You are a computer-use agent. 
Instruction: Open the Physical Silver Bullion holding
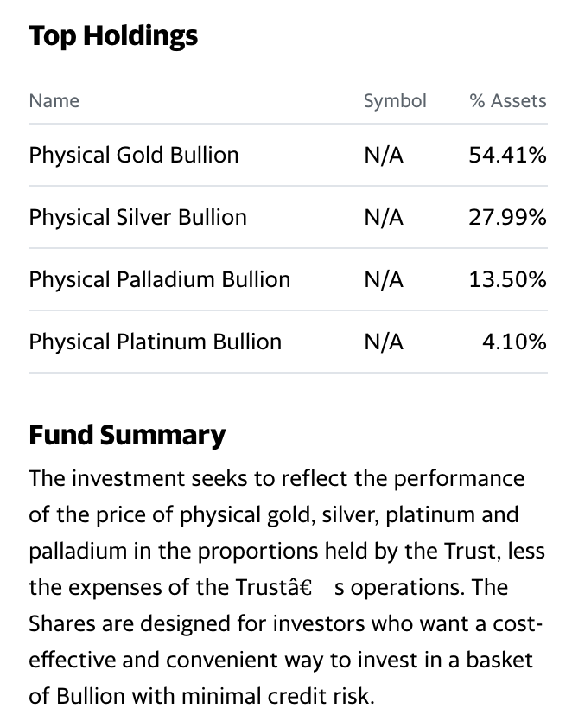[137, 217]
